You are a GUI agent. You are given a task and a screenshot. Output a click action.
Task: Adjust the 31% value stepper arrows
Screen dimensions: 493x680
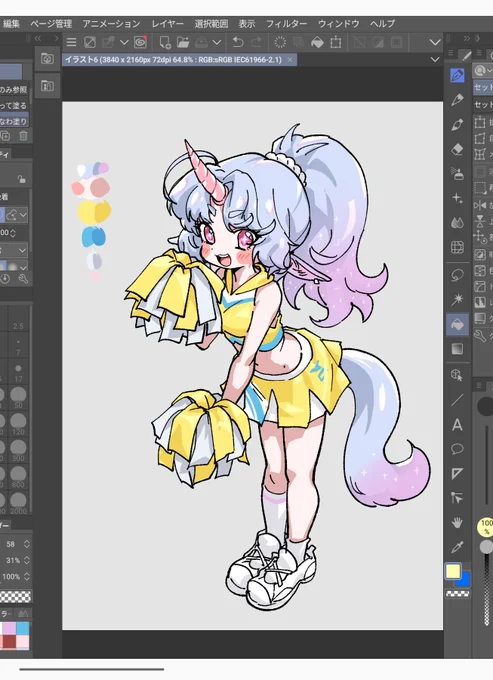pos(27,560)
